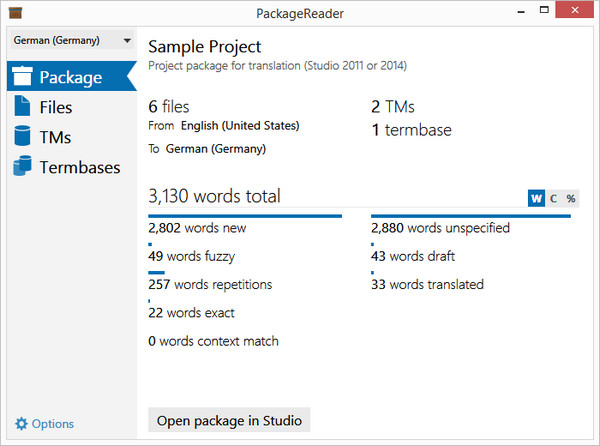This screenshot has height=446, width=600.
Task: Click the Sample Project title
Action: pos(204,47)
